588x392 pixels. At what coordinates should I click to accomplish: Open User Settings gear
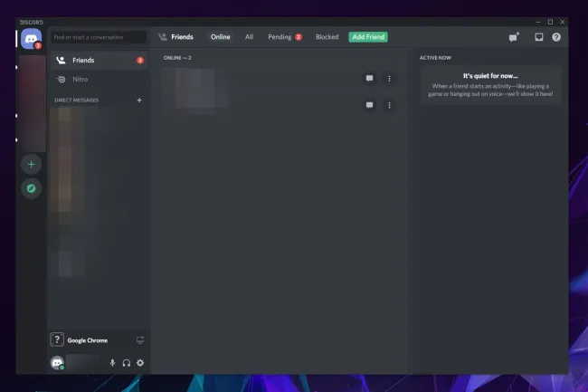[x=140, y=363]
